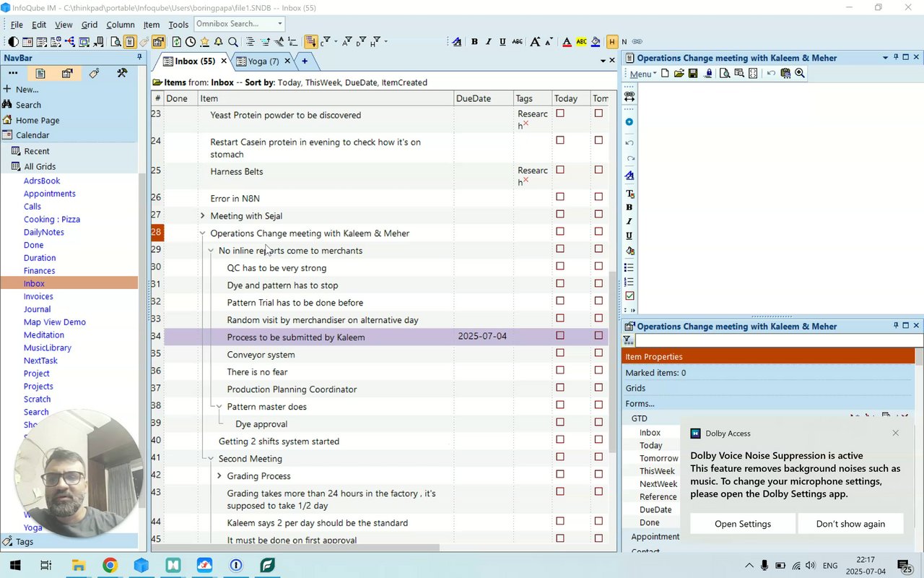Tick the Today checkbox for Harness Belts
This screenshot has width=924, height=578.
pos(560,171)
